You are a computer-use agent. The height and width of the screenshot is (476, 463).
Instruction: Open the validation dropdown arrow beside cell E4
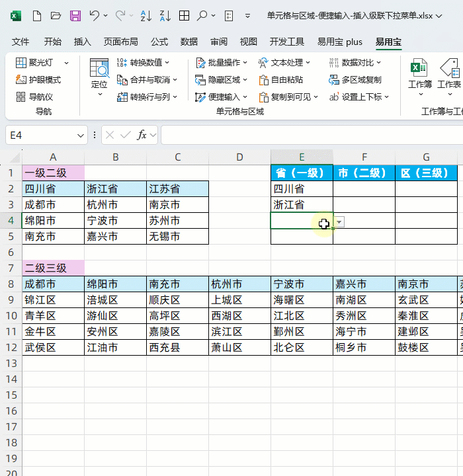tap(339, 222)
